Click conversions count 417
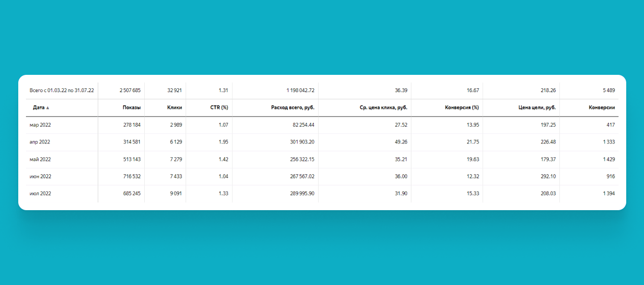Viewport: 644px width, 285px height. click(610, 125)
